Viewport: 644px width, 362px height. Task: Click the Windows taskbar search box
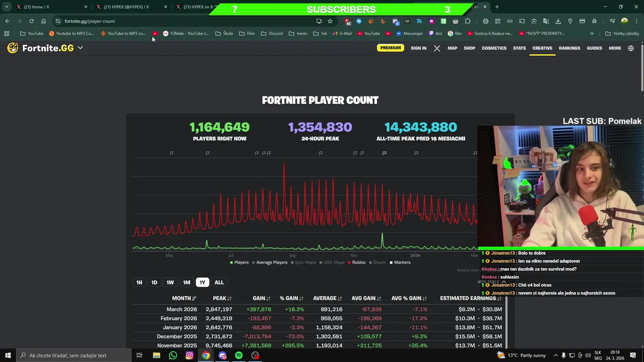click(x=74, y=355)
